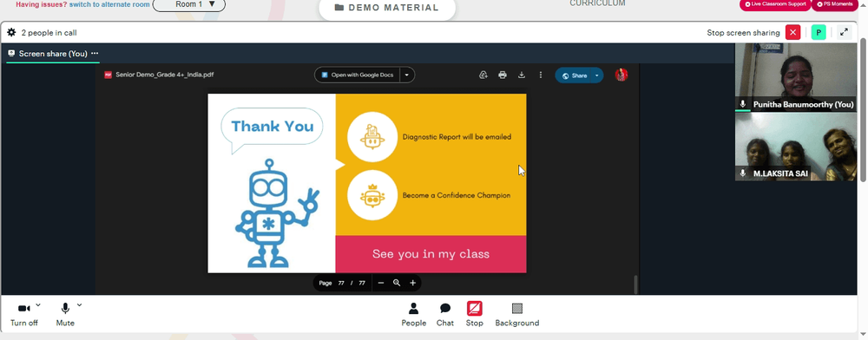Click 2 people in call text

click(49, 33)
